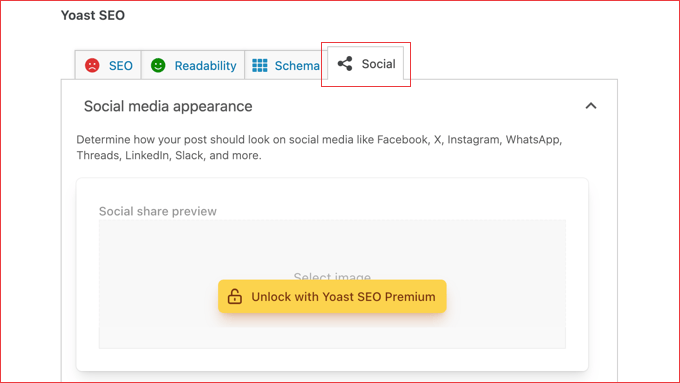
Task: Collapse the Social media appearance section
Action: click(x=591, y=106)
